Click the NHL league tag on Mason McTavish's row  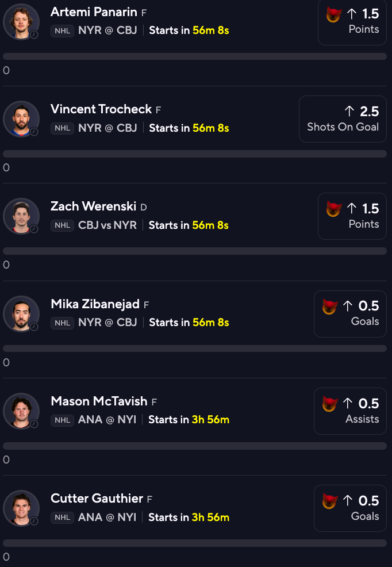point(62,420)
